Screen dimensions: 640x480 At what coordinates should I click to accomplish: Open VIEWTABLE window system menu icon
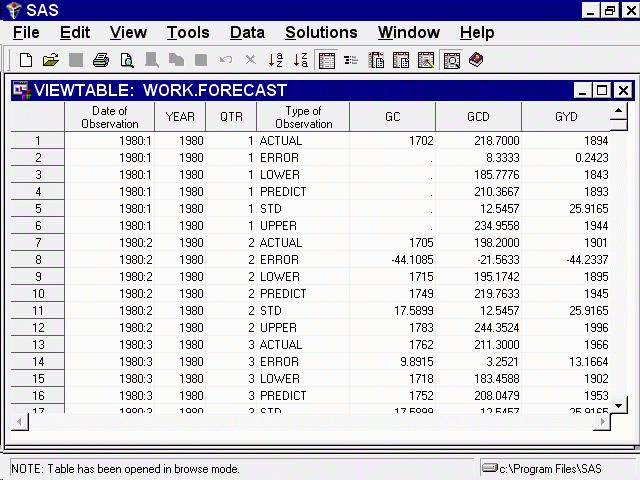[x=21, y=91]
